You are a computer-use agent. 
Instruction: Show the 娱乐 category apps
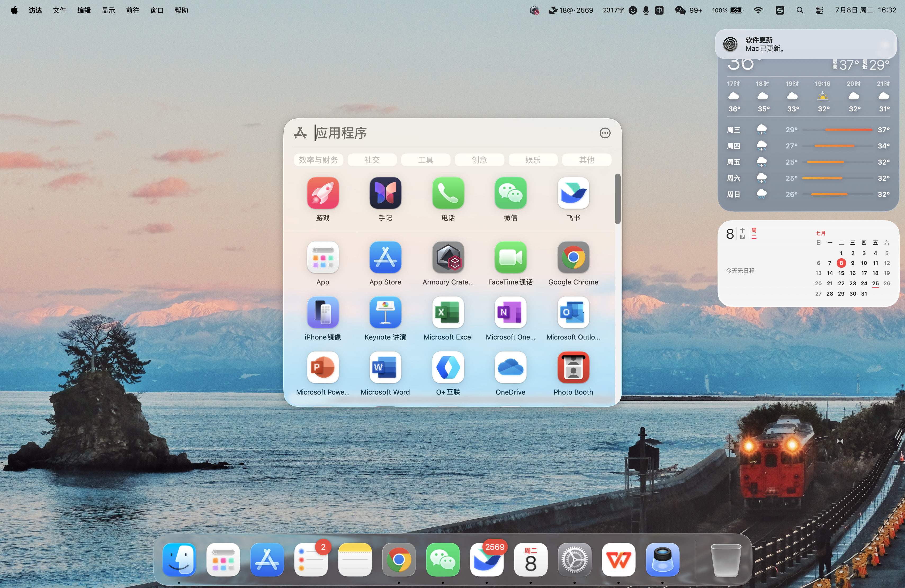tap(533, 160)
